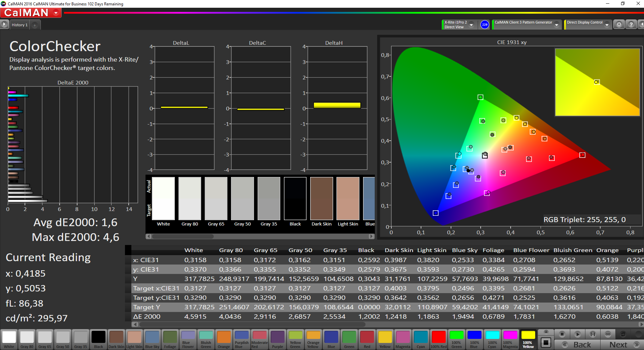Select the Dark Skin color patch
The height and width of the screenshot is (350, 644).
pos(116,339)
